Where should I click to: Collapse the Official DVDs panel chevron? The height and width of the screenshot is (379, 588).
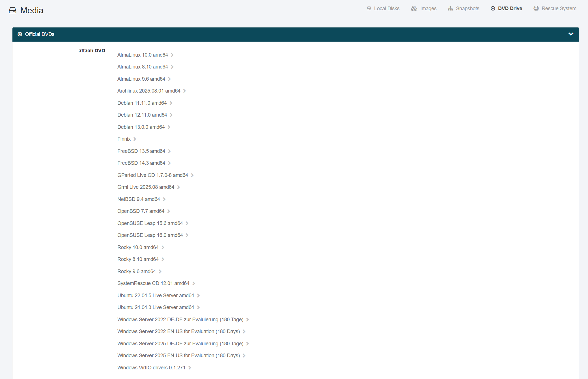pos(571,34)
